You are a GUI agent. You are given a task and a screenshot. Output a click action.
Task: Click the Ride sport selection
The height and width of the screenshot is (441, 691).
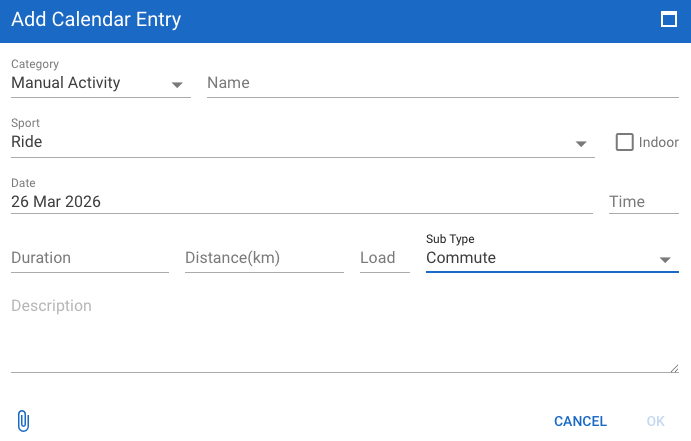(x=27, y=142)
